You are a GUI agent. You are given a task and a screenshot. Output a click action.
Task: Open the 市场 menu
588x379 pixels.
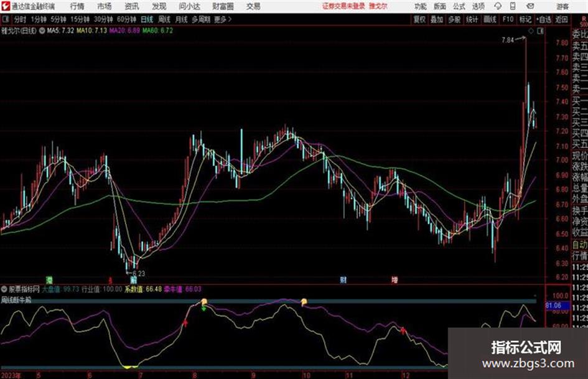click(105, 6)
